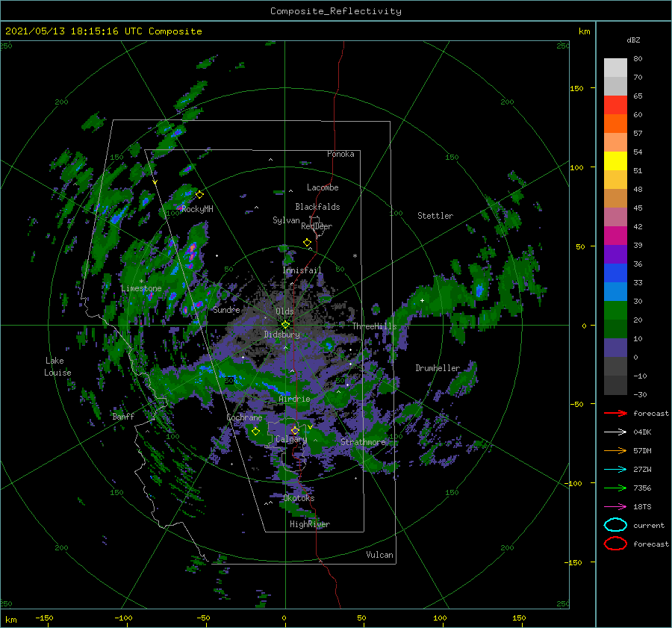
Task: Select the RockyMH map label
Action: 197,209
